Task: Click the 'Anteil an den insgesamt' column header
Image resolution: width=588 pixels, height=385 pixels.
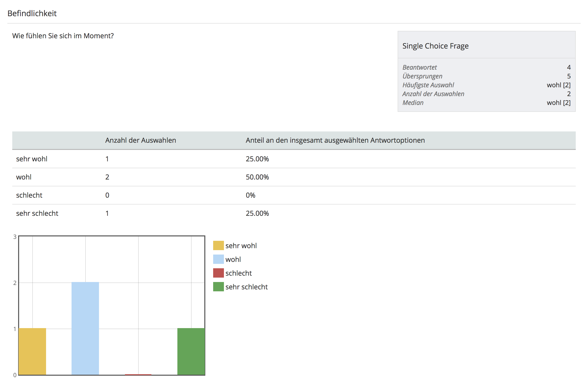Action: point(335,140)
